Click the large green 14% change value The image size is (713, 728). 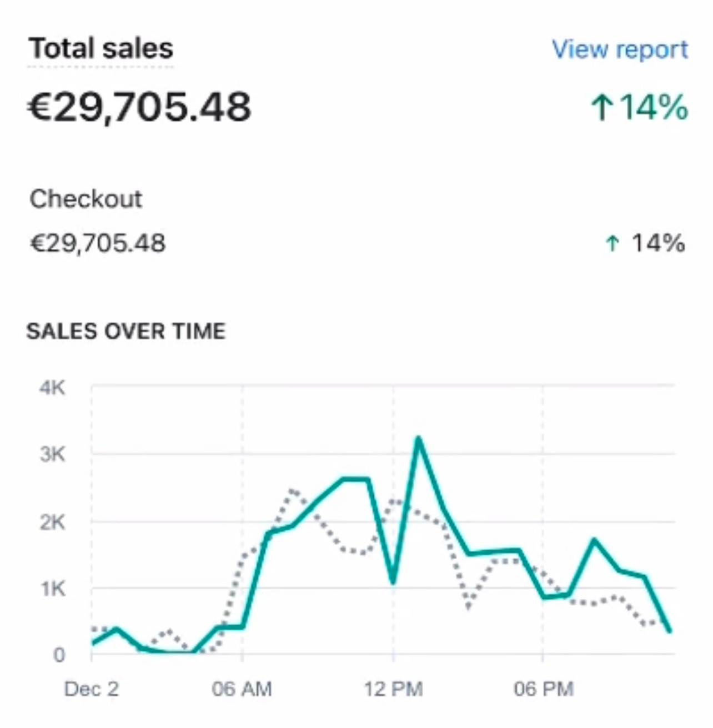[654, 107]
